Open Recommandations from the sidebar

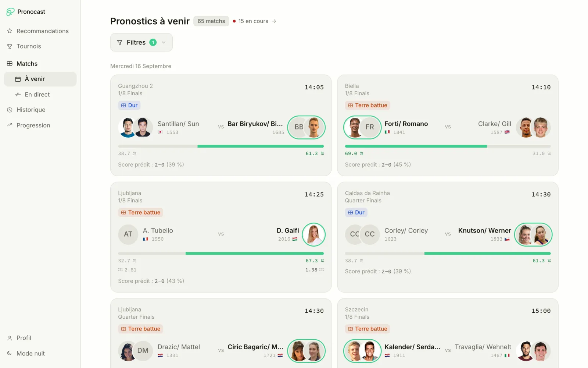[40, 31]
